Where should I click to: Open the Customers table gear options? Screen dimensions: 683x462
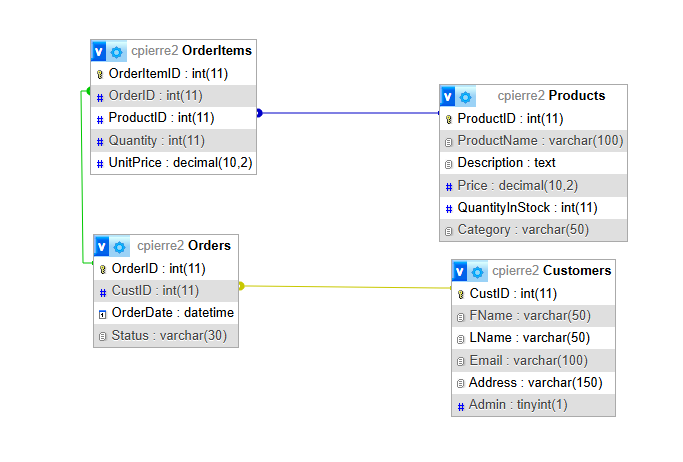pyautogui.click(x=477, y=271)
